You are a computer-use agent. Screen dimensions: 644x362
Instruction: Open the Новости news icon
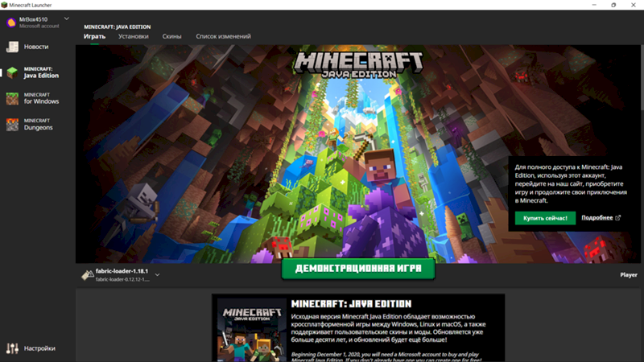coord(12,47)
